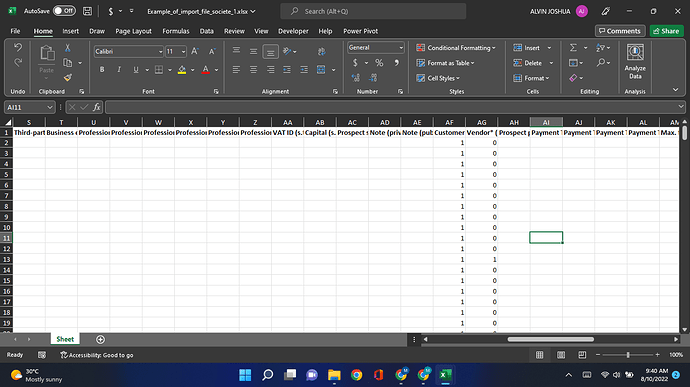This screenshot has width=690, height=387.
Task: Select the Sheet worksheet tab
Action: [65, 339]
